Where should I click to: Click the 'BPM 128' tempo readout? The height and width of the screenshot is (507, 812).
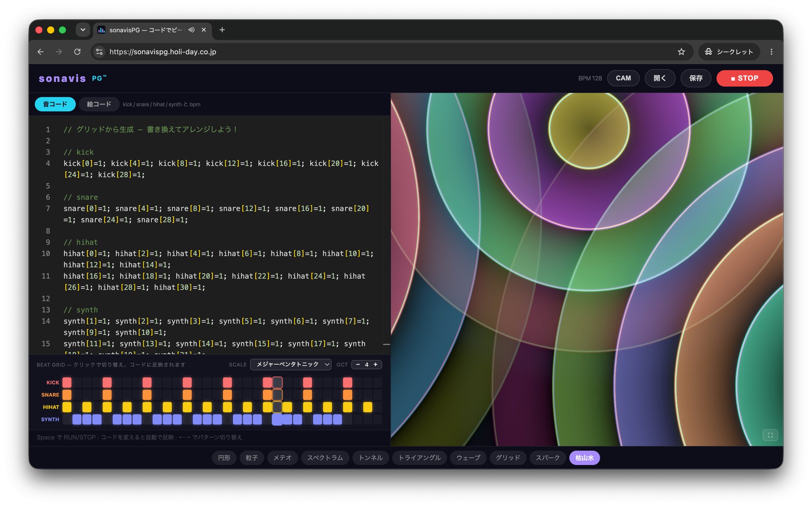(590, 78)
